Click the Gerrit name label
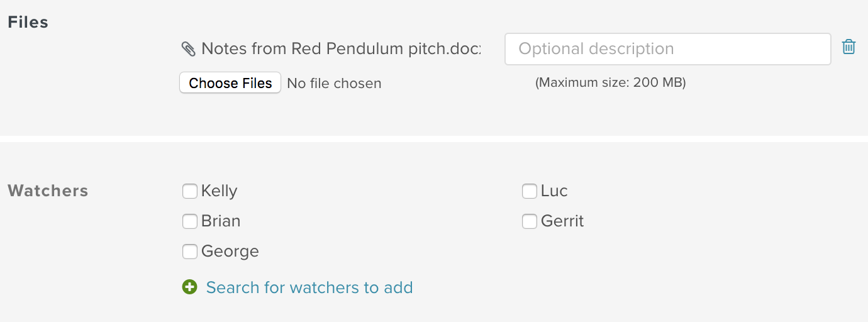 point(562,221)
